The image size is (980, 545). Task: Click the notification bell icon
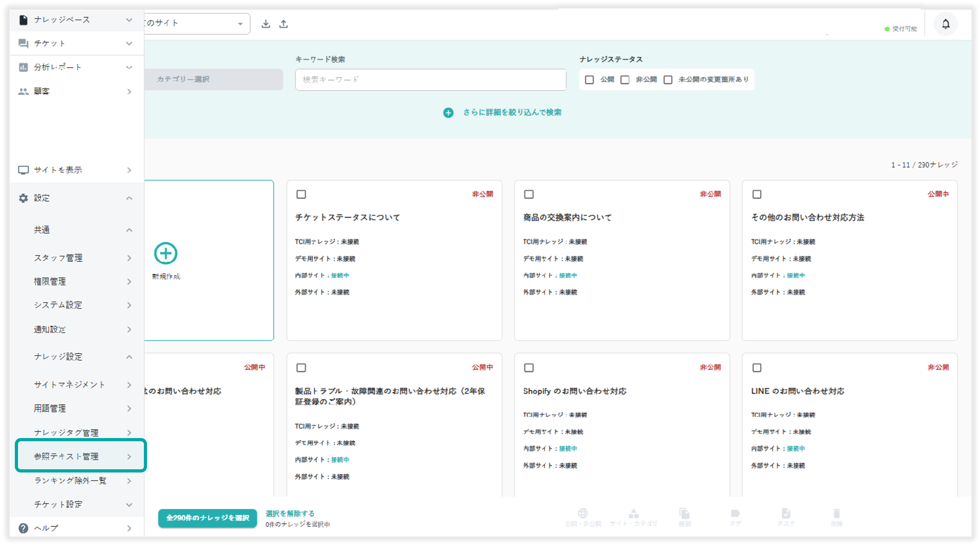click(945, 24)
